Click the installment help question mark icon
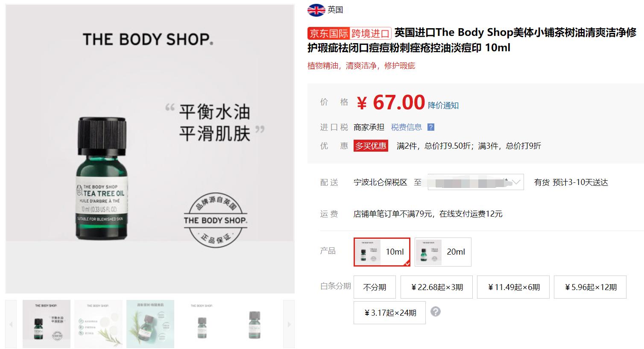Image resolution: width=644 pixels, height=349 pixels. (x=435, y=312)
